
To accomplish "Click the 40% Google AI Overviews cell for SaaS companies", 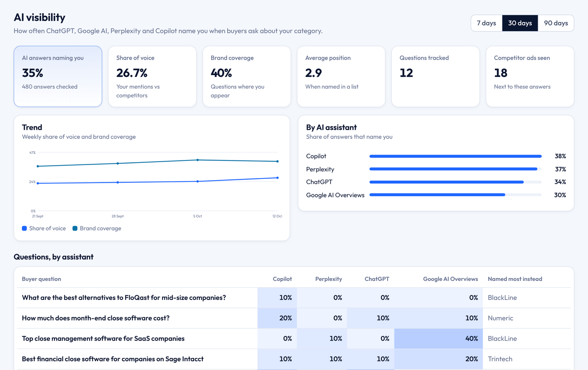I will coord(438,339).
